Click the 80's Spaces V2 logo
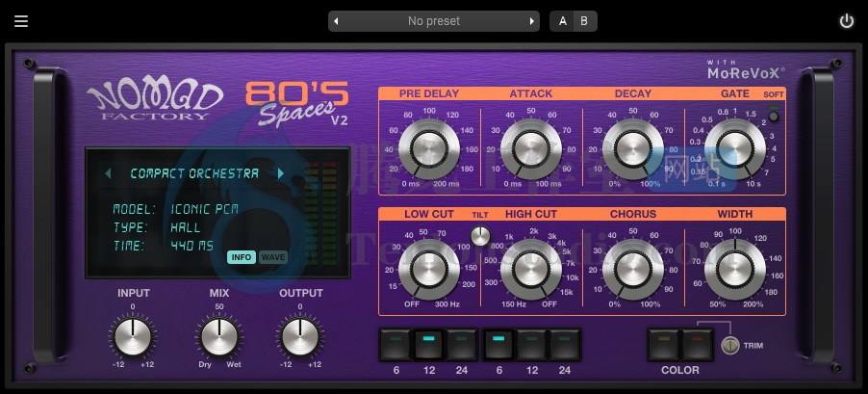 click(x=297, y=104)
